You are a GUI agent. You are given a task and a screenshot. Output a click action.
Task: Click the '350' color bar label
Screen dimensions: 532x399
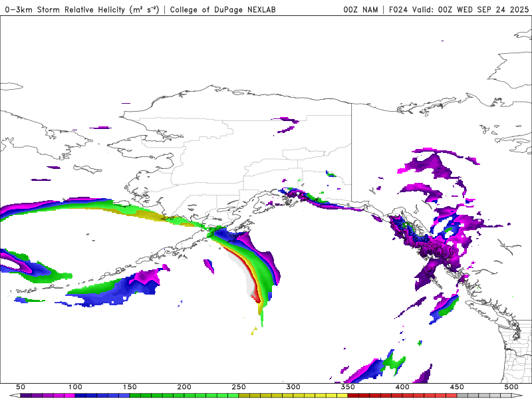[x=348, y=387]
